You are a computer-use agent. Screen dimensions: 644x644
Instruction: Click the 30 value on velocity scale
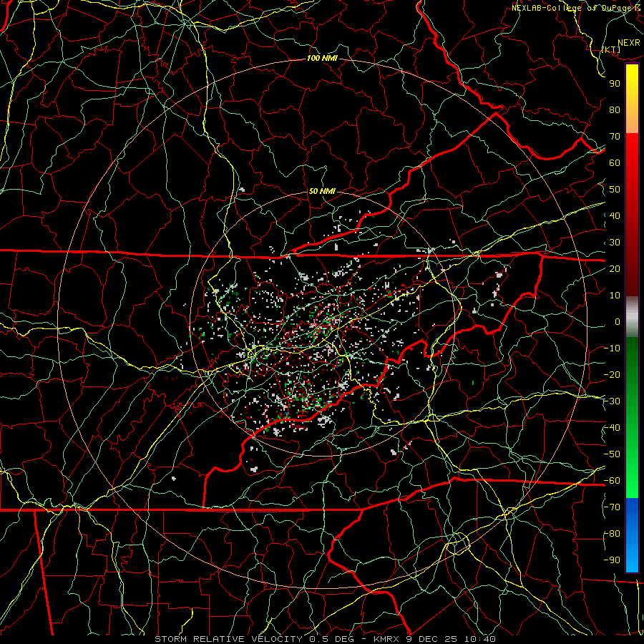pos(615,243)
